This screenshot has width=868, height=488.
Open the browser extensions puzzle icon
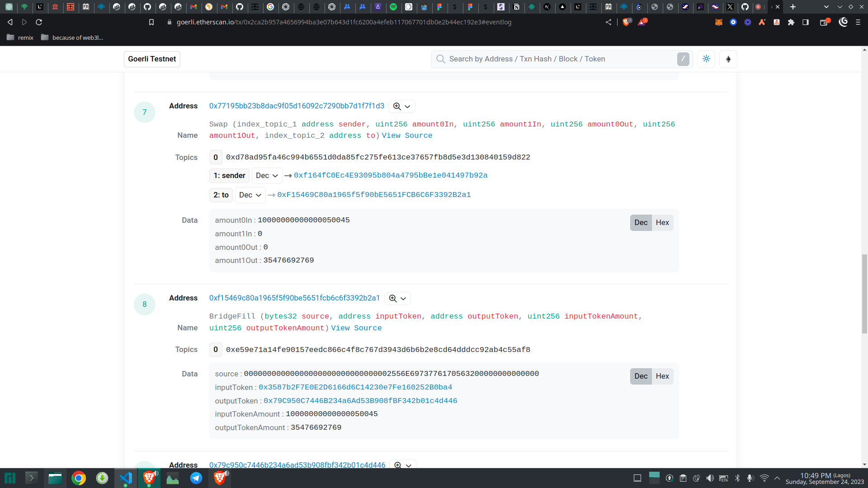point(791,22)
